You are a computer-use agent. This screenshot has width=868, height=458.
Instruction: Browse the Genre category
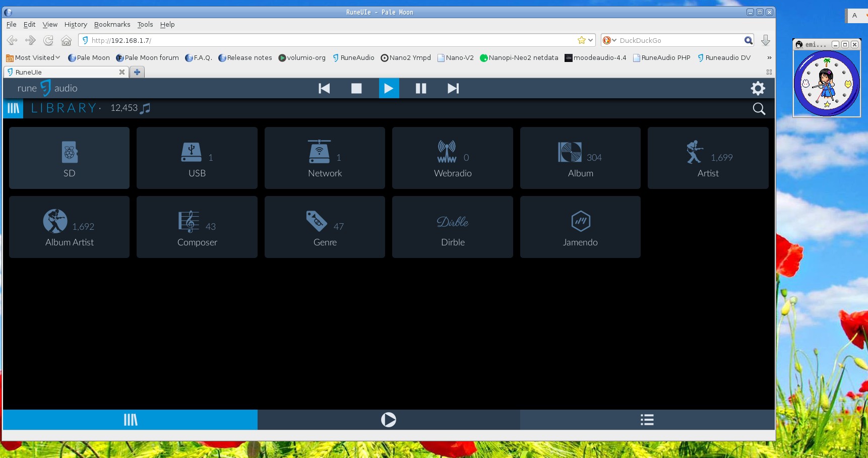click(x=325, y=227)
